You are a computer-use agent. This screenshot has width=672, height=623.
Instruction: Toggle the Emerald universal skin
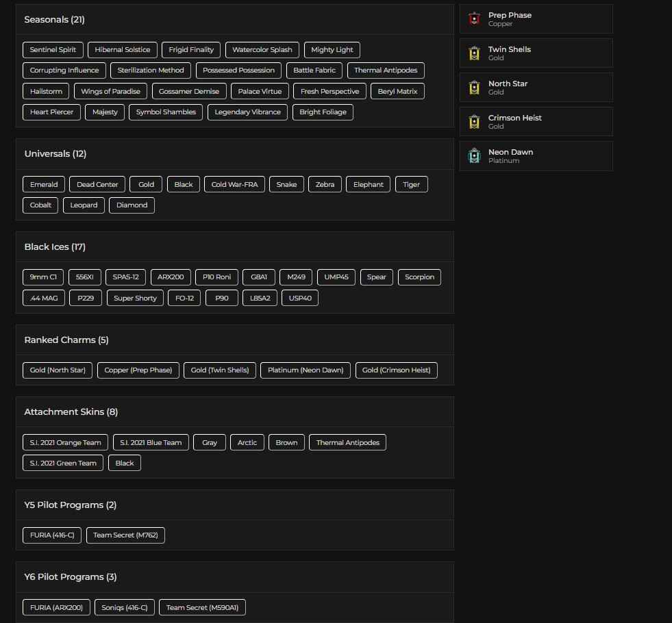(x=43, y=184)
